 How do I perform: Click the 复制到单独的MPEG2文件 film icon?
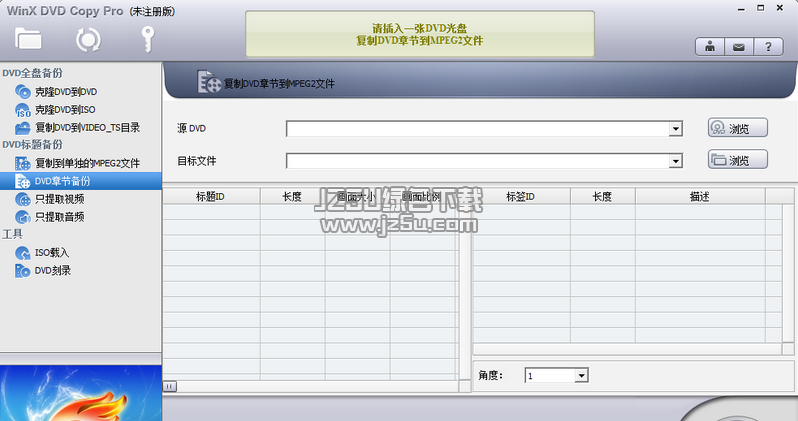pyautogui.click(x=22, y=163)
